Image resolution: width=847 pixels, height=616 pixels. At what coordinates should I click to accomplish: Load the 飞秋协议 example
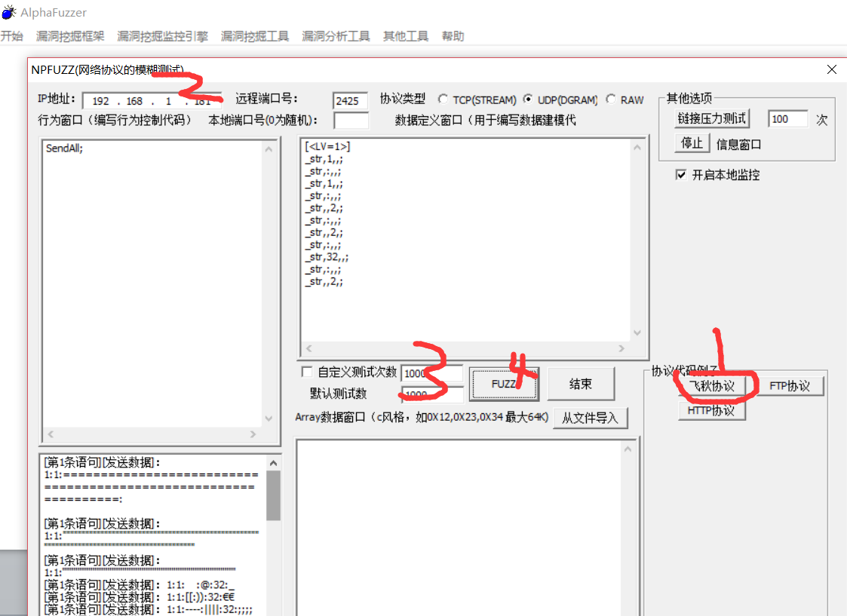(x=712, y=385)
